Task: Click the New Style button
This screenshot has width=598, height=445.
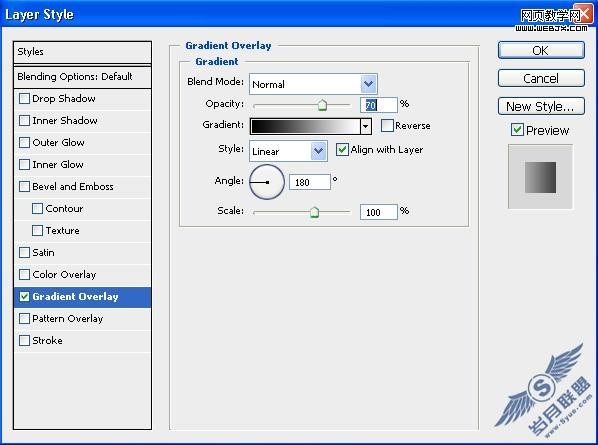Action: [x=541, y=106]
